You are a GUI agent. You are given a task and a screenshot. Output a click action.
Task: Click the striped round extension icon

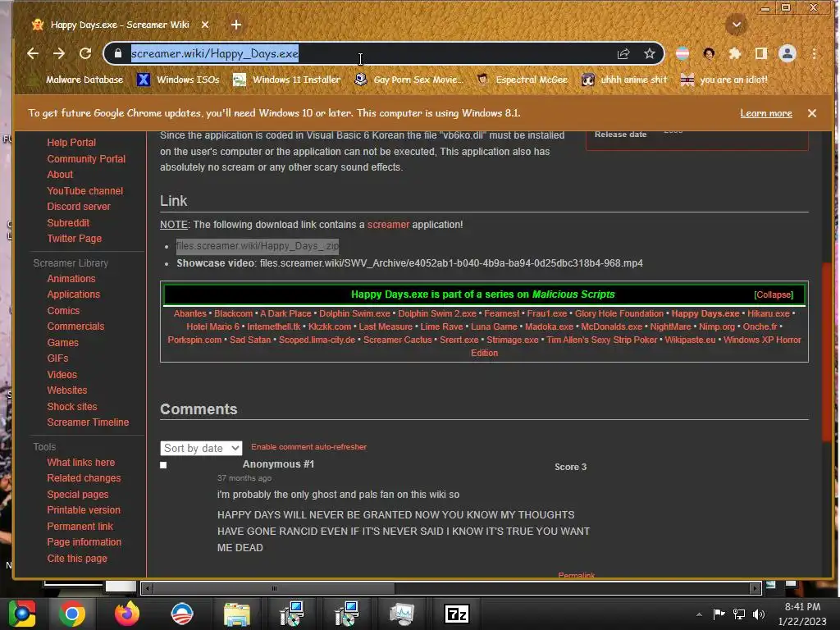click(682, 53)
